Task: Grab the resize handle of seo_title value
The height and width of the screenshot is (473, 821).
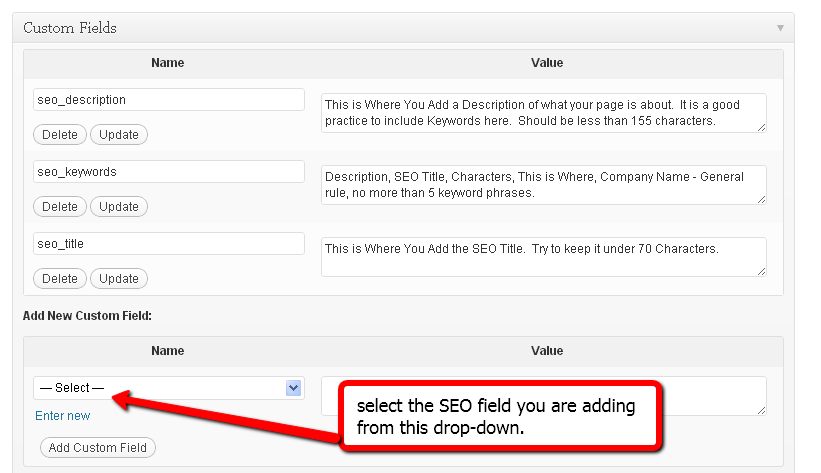Action: (x=761, y=271)
